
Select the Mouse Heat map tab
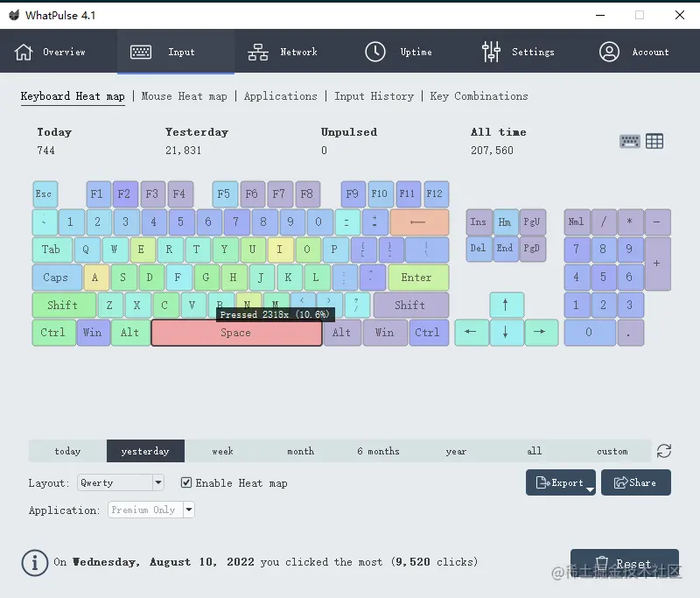click(184, 96)
